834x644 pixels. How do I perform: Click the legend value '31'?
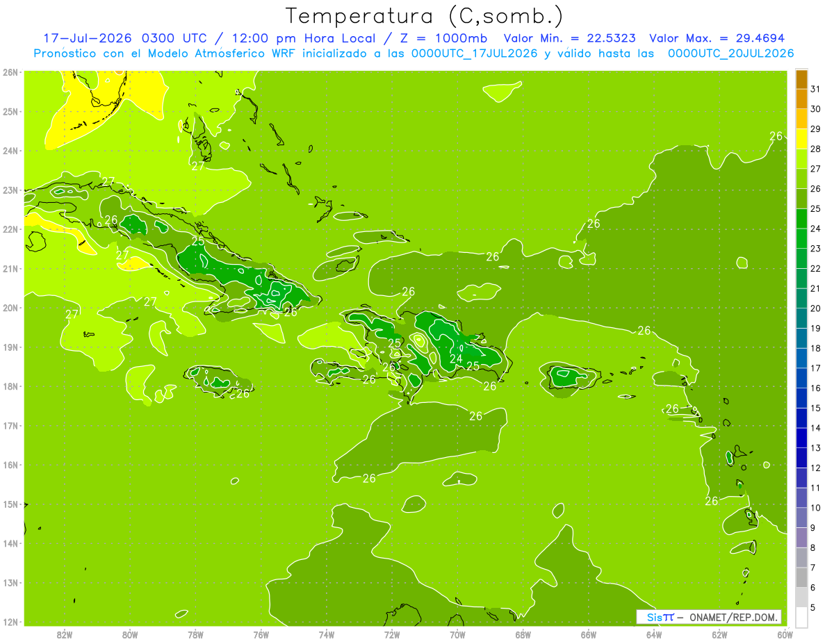[x=815, y=89]
